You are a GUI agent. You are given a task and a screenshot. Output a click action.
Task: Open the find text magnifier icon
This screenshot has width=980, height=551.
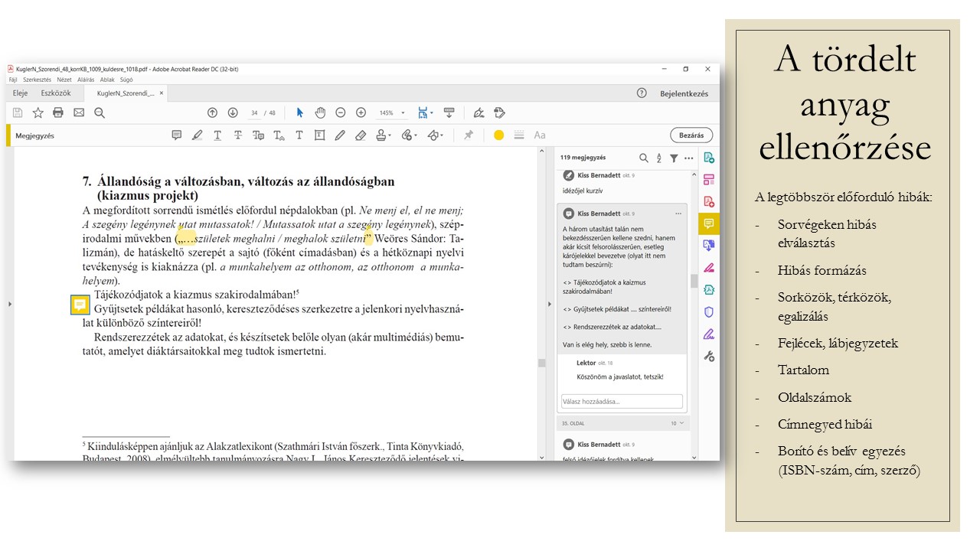(99, 112)
